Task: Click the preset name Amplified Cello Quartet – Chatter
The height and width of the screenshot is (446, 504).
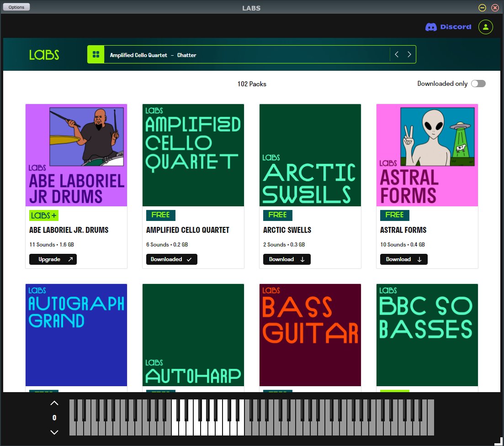Action: click(153, 55)
